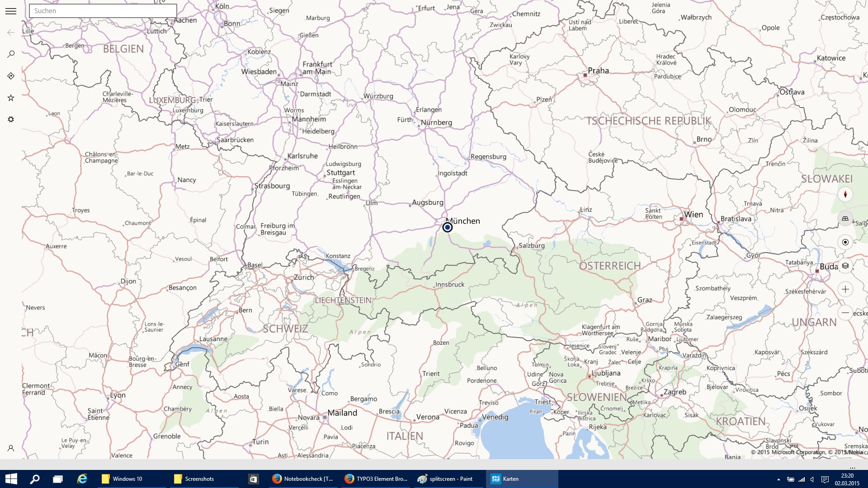Viewport: 868px width, 488px height.
Task: Click the network signal tray icon
Action: [x=802, y=479]
